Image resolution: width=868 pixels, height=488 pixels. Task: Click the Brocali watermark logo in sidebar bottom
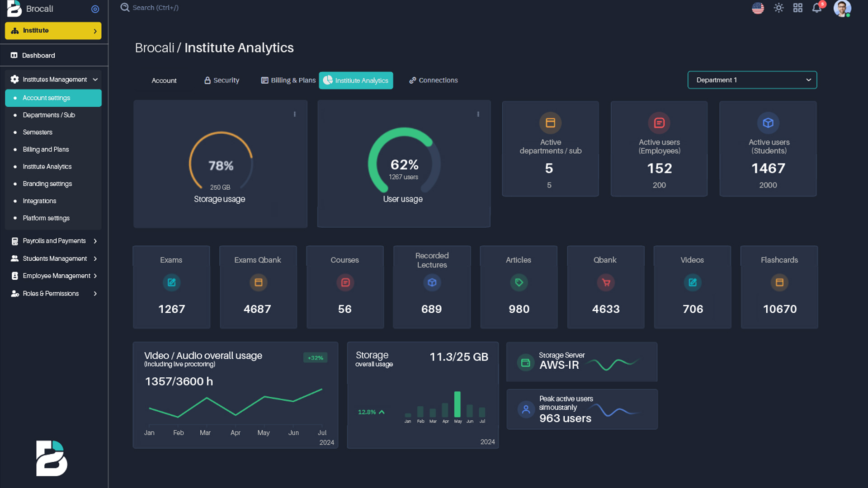point(52,458)
